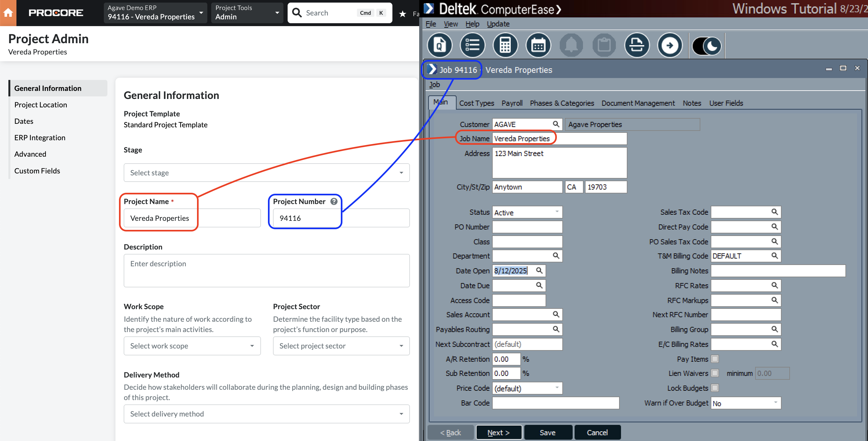Open the Select stage dropdown
The image size is (868, 441).
click(x=267, y=173)
